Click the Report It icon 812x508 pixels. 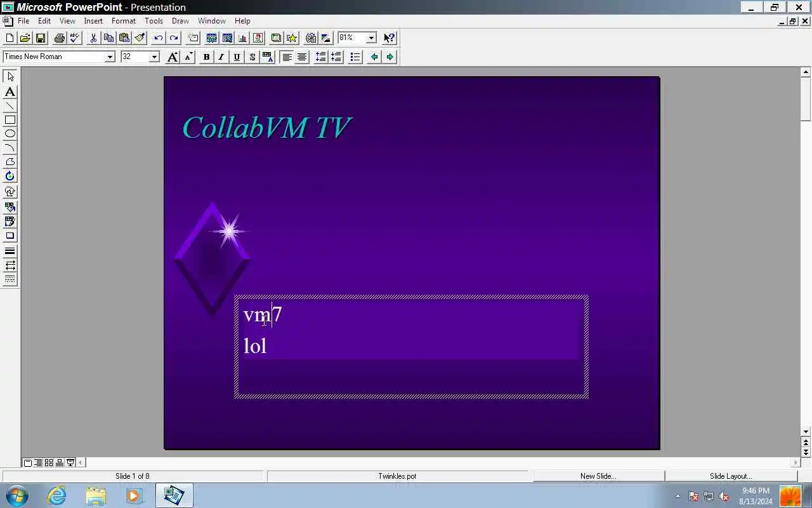pos(310,38)
